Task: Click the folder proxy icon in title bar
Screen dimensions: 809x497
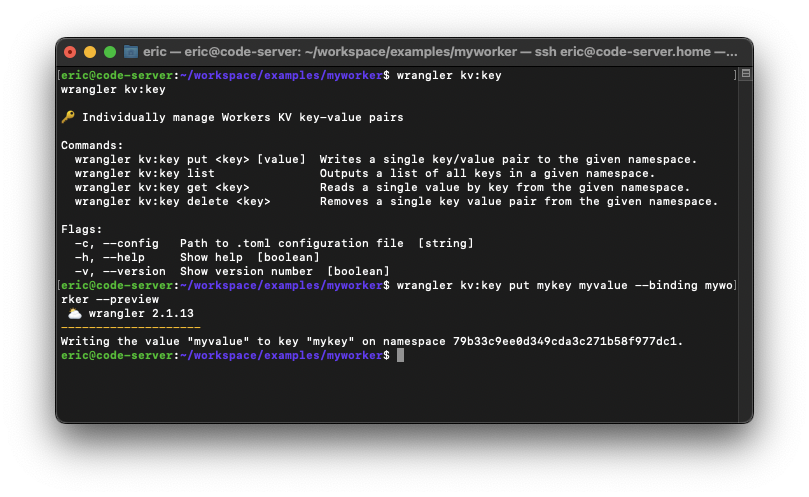Action: 131,51
